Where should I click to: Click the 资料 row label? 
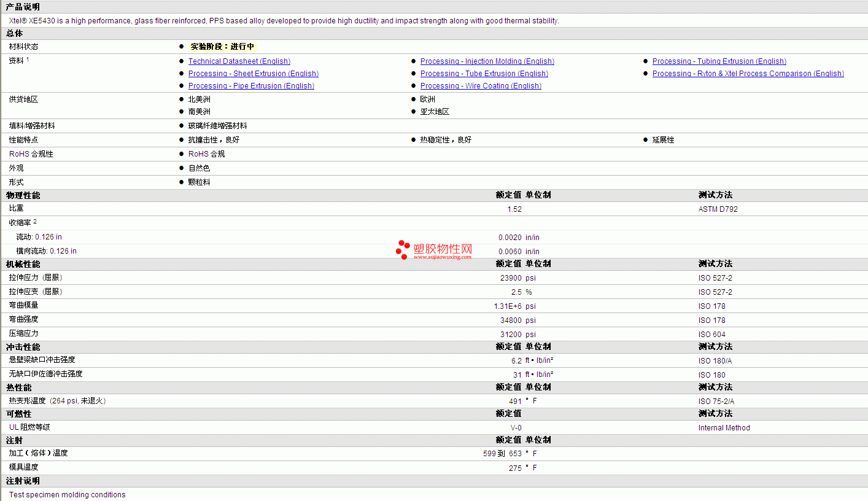point(17,61)
